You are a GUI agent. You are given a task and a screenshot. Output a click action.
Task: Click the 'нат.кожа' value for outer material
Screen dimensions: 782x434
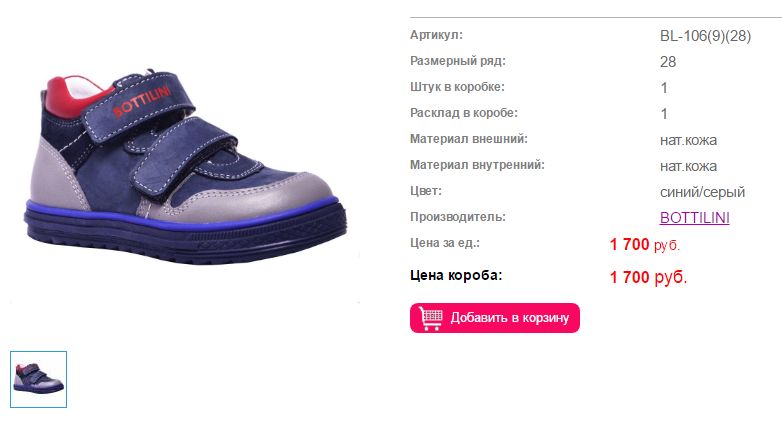pyautogui.click(x=688, y=140)
